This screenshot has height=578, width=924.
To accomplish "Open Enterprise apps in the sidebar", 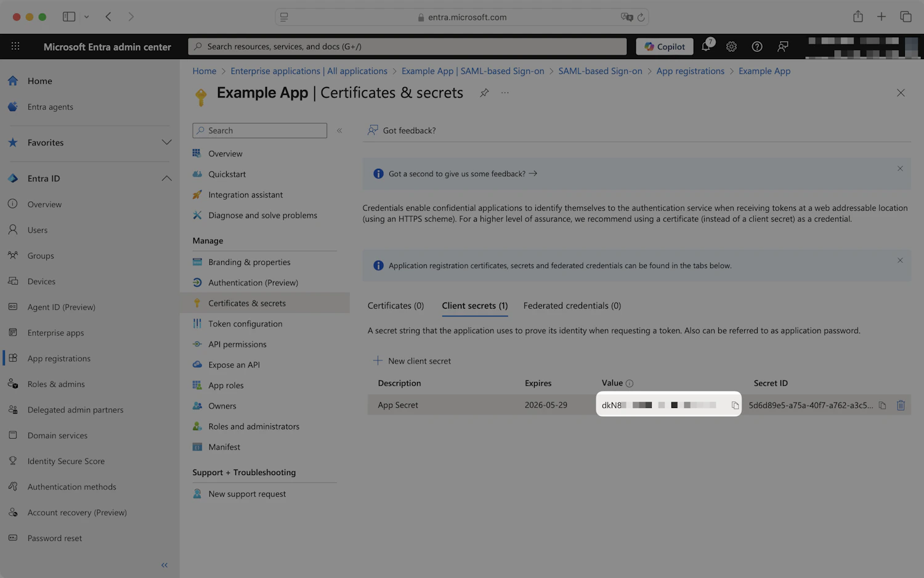I will (x=55, y=333).
